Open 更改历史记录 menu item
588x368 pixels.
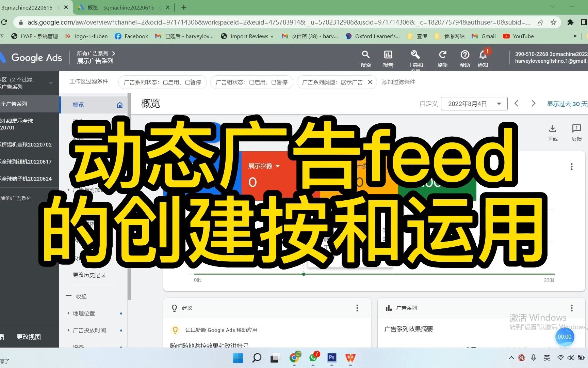coord(89,275)
